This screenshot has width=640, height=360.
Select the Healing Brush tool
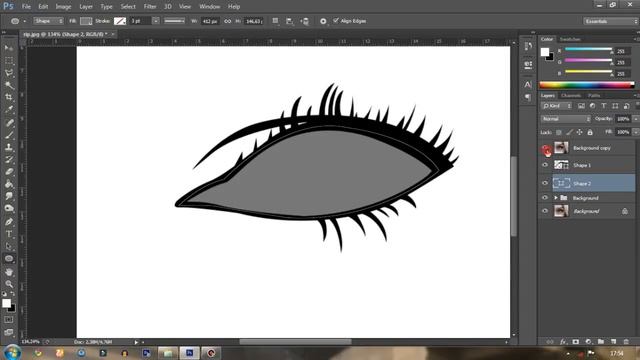[x=9, y=123]
